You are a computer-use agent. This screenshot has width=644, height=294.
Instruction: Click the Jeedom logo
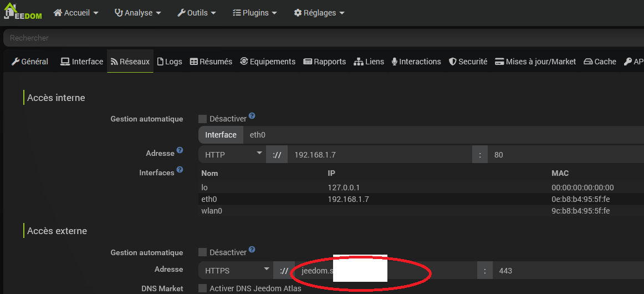pos(24,11)
